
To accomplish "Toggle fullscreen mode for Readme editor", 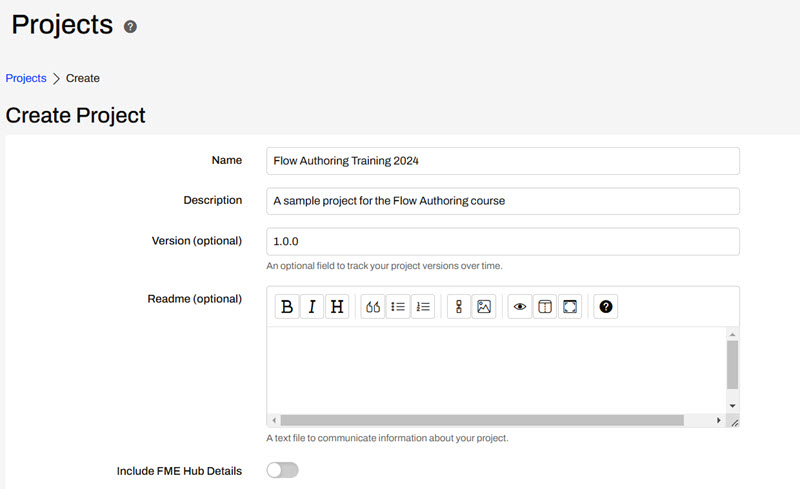I will (x=569, y=307).
